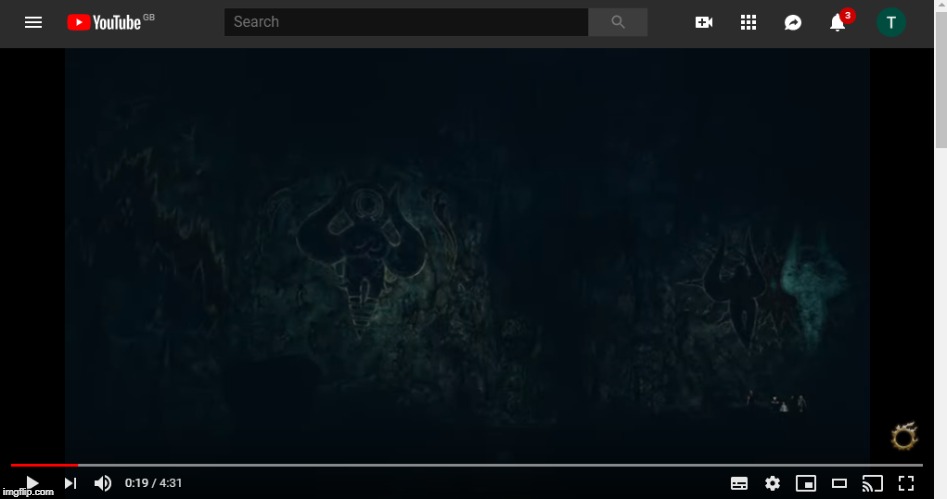Cast video to a TV

pos(872,483)
